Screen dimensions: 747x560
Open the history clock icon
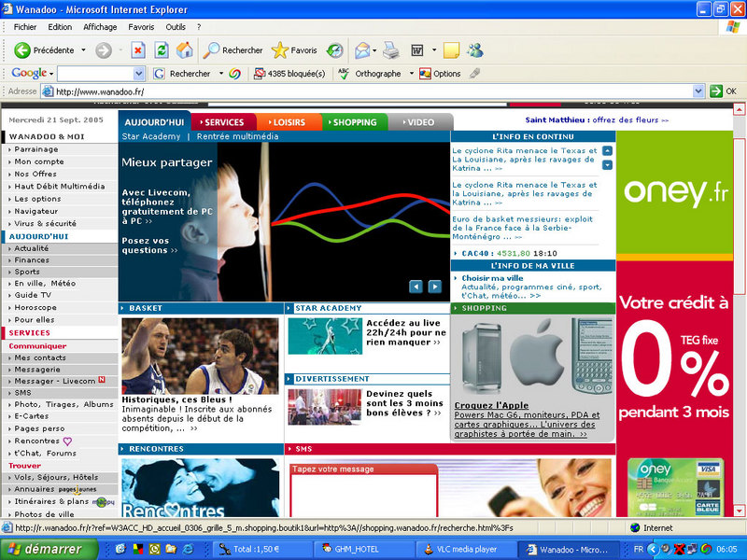335,50
